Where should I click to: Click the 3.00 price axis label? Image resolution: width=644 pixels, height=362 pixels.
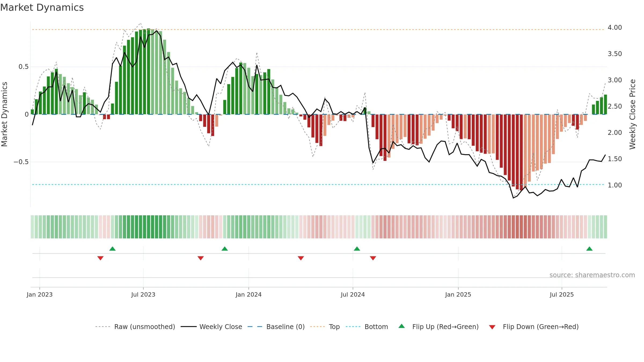pyautogui.click(x=615, y=80)
